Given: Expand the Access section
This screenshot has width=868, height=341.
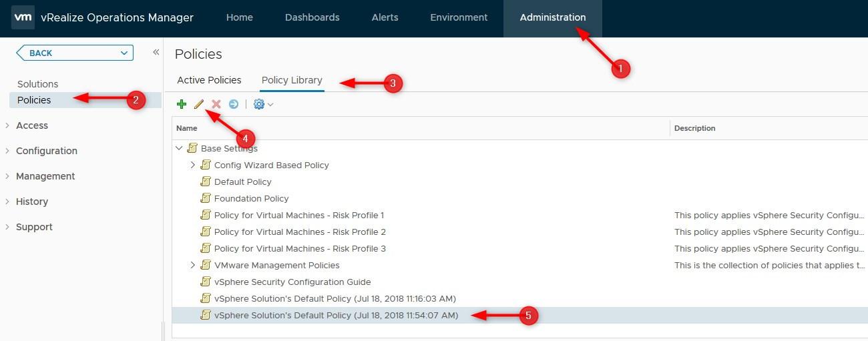Looking at the screenshot, I should click(32, 125).
